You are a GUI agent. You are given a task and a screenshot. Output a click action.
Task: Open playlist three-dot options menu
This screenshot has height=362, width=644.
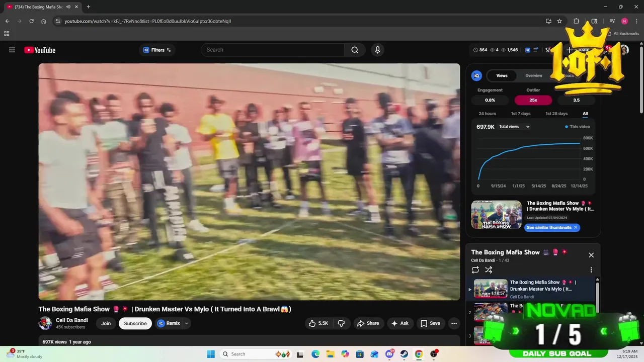591,270
